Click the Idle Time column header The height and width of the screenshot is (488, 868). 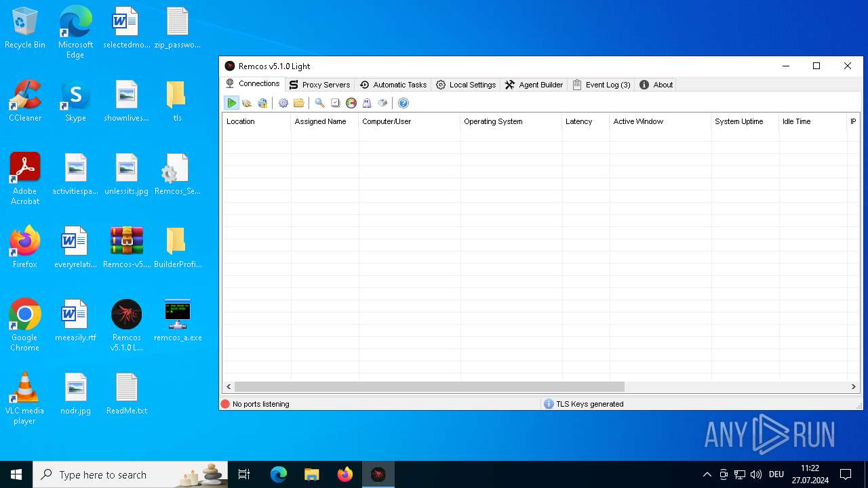[812, 121]
